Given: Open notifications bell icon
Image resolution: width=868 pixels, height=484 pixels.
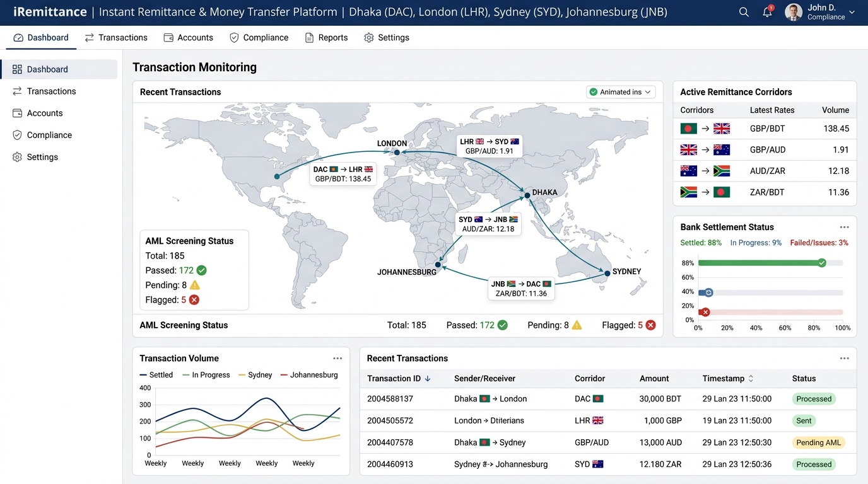Looking at the screenshot, I should pos(768,12).
